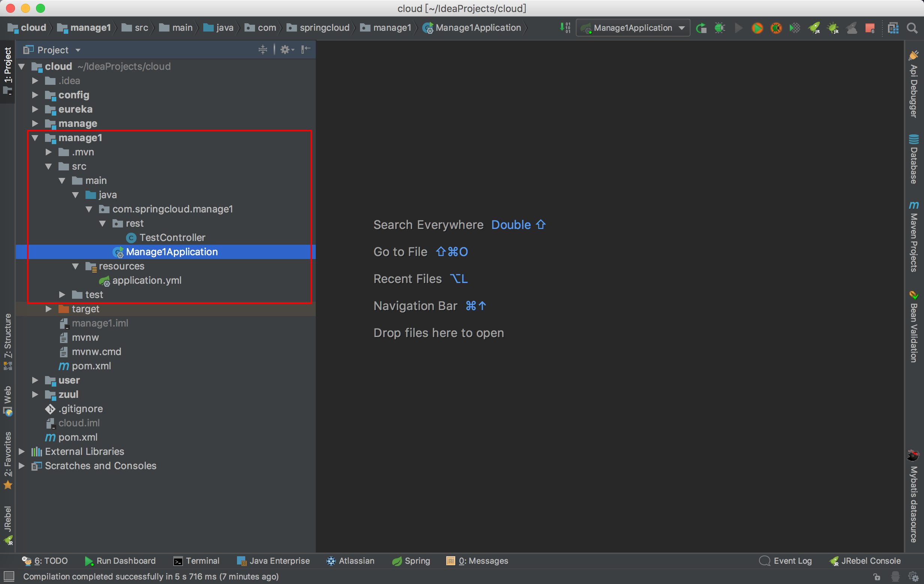Click the Search Everywhere magnifier icon
Image resolution: width=924 pixels, height=584 pixels.
[x=912, y=28]
